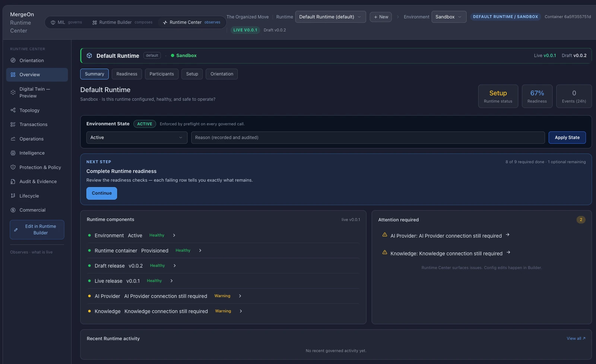This screenshot has width=596, height=364.
Task: Click The Organized Move breadcrumb
Action: point(247,17)
